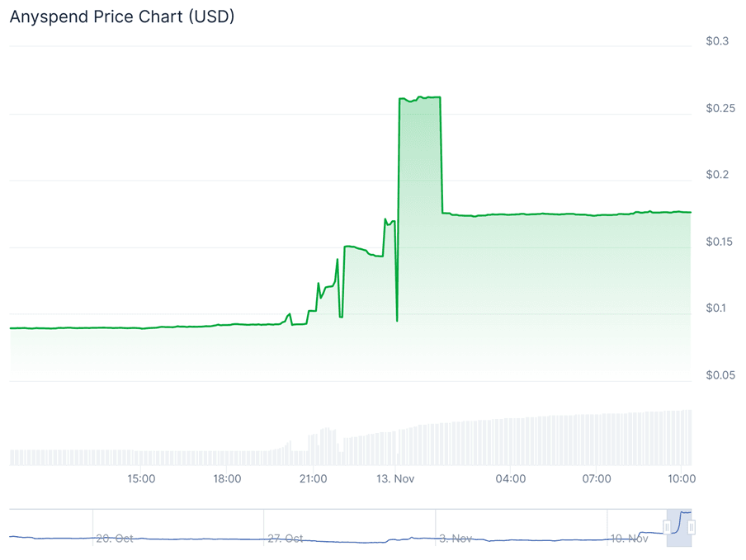The image size is (746, 560).
Task: Click the right navigator range handle
Action: coord(692,527)
